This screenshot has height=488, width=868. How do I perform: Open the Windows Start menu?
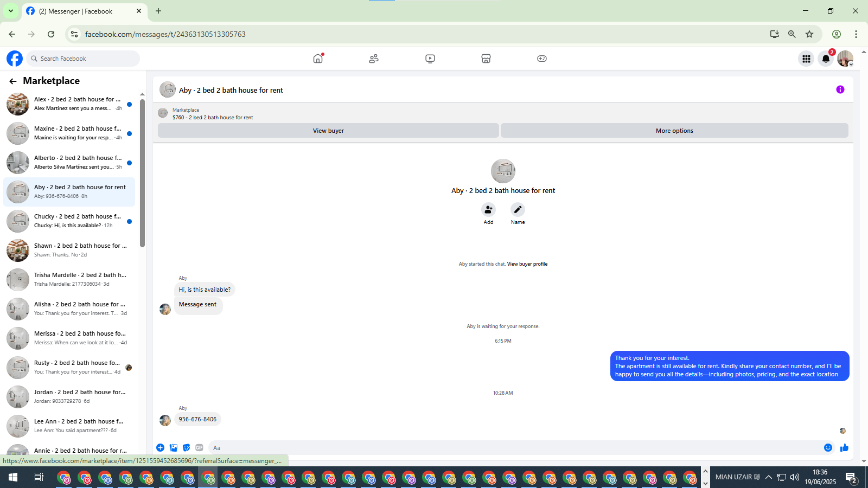[x=13, y=477]
